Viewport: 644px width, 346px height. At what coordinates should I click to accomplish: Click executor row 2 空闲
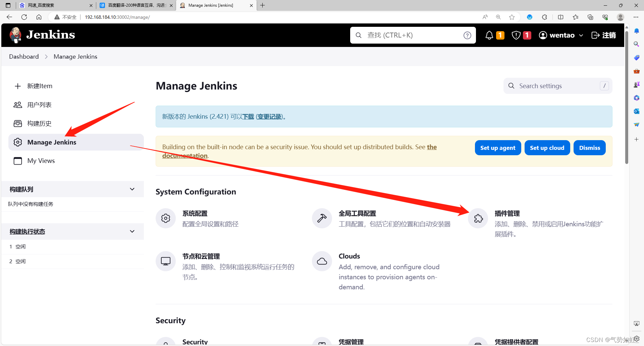(x=72, y=262)
